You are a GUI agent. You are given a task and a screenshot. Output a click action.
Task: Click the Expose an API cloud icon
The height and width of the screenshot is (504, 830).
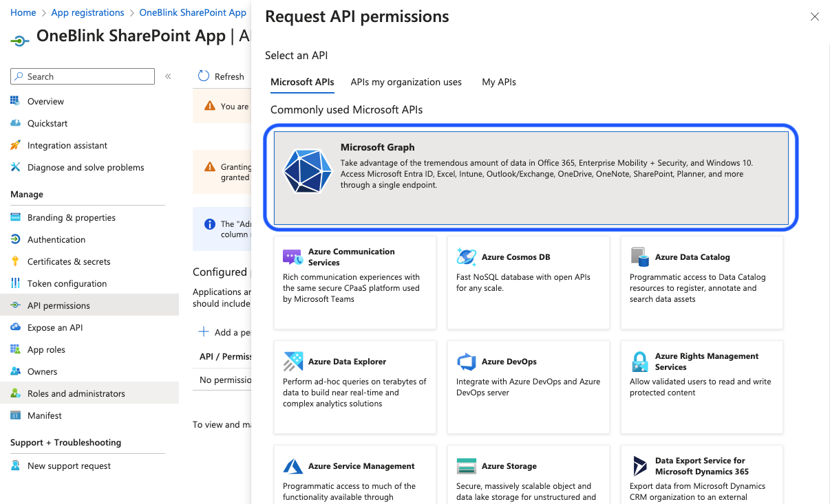15,327
